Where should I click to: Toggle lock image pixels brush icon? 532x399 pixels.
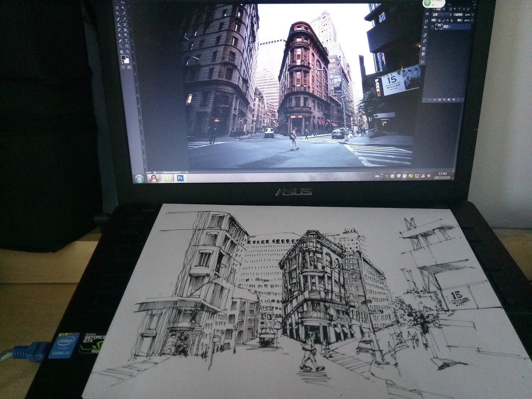tap(443, 20)
